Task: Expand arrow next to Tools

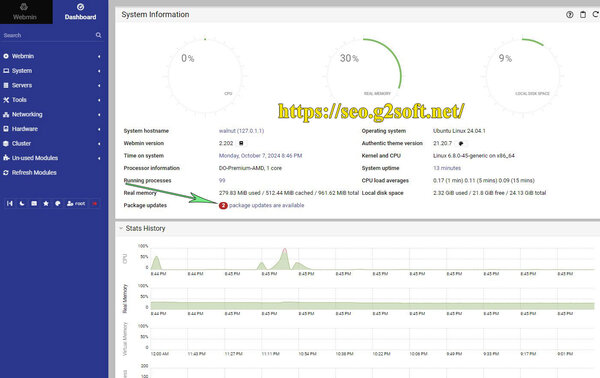Action: (x=99, y=100)
